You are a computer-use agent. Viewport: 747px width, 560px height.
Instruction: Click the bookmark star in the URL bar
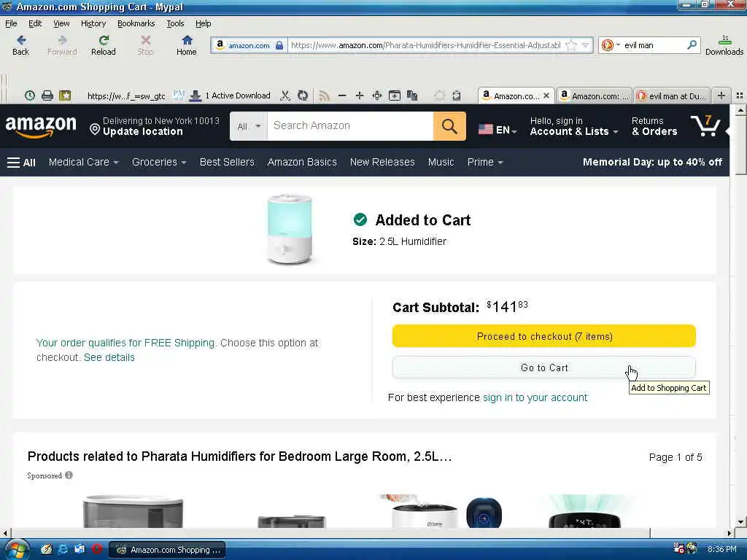(x=571, y=45)
